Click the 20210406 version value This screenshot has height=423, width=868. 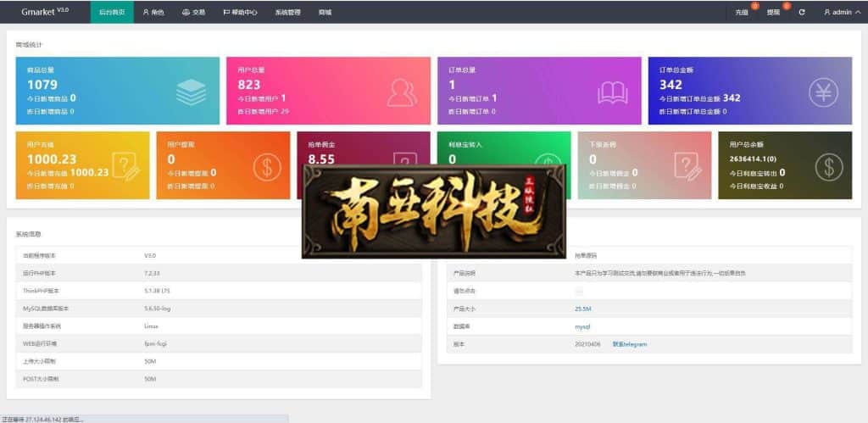pyautogui.click(x=587, y=344)
